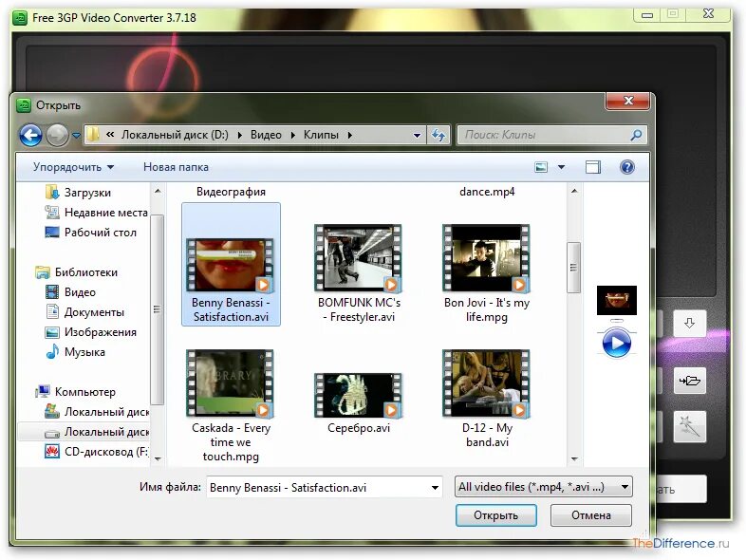Click Локальный диск (D:) in address bar
746x560 pixels.
[x=175, y=135]
